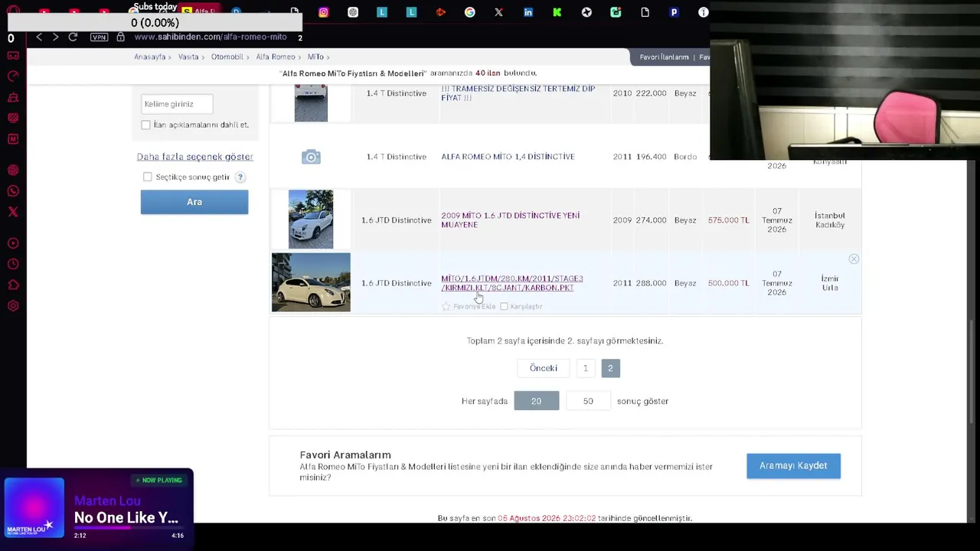Viewport: 980px width, 551px height.
Task: Open the ChatGPT tab icon in tab bar
Action: (353, 12)
